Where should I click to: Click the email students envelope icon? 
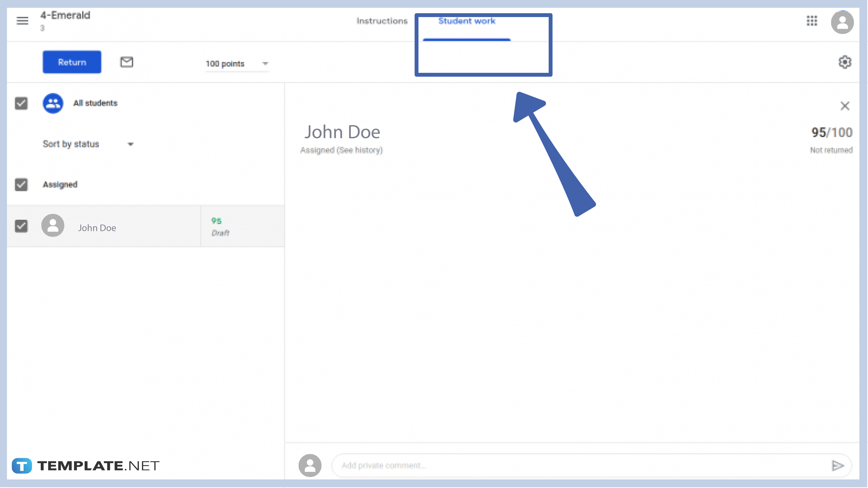127,62
